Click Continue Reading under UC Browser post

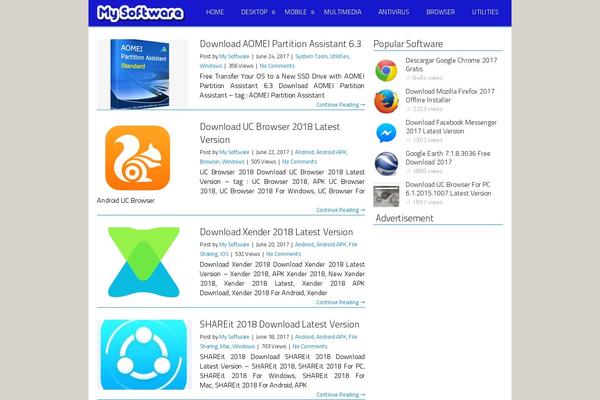pyautogui.click(x=341, y=210)
